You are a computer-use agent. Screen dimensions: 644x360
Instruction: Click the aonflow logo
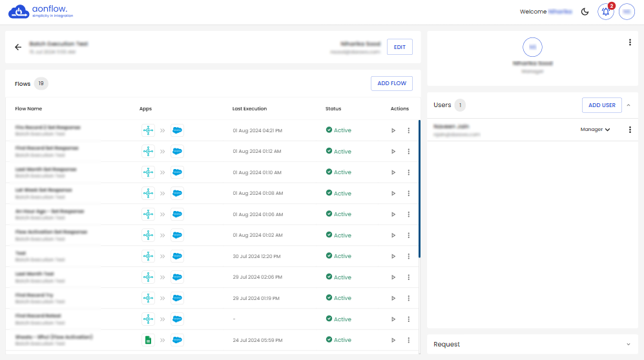click(x=41, y=12)
